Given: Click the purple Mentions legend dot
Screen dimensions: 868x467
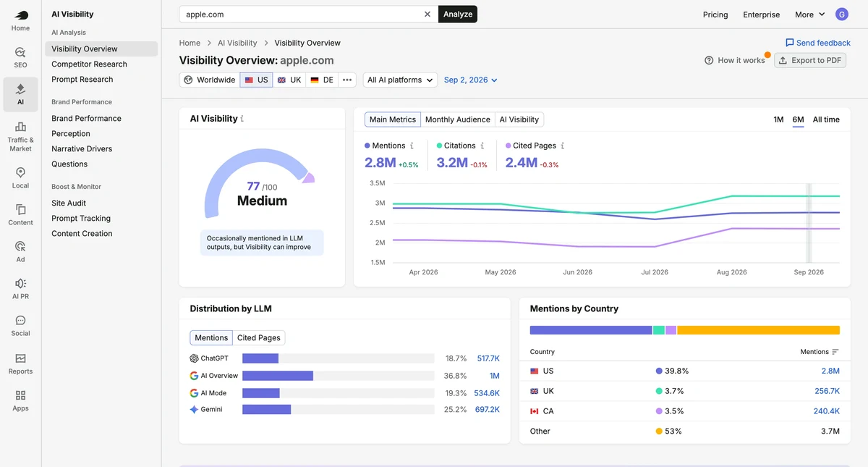Looking at the screenshot, I should pyautogui.click(x=367, y=146).
